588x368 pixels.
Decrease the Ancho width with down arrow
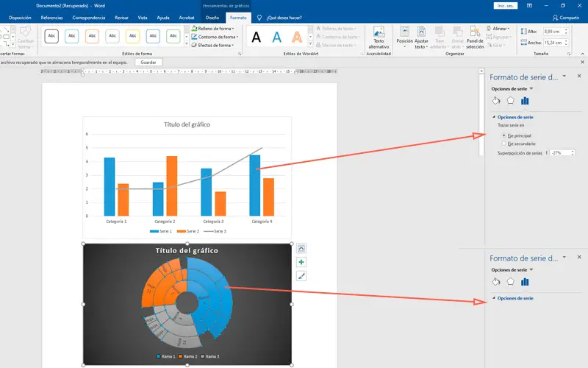[566, 45]
